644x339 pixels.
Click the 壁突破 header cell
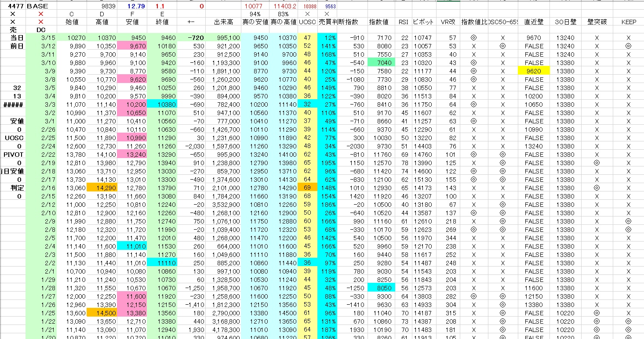click(597, 22)
